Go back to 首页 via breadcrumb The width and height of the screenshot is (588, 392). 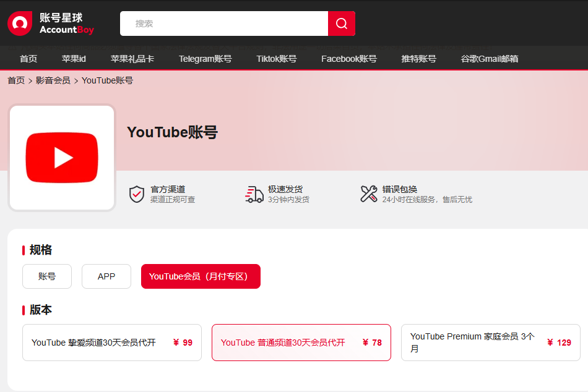(x=15, y=80)
